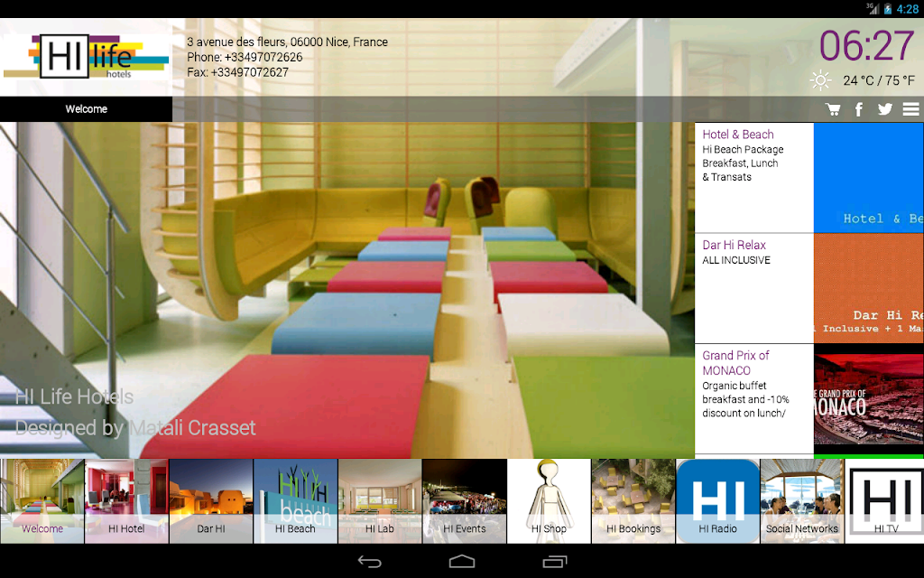Tap the 3G signal indicator
The height and width of the screenshot is (578, 924).
coord(873,8)
